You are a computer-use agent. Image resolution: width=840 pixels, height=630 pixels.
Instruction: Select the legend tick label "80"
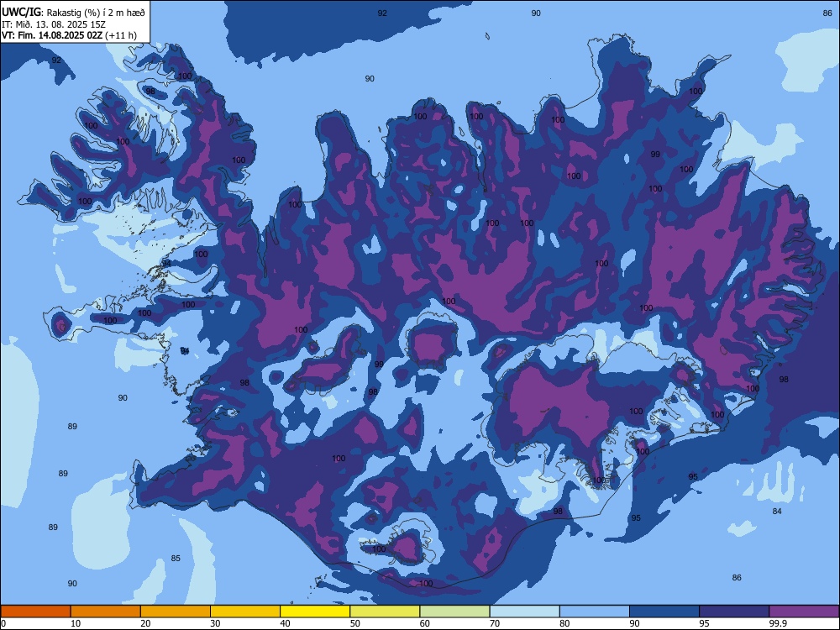[564, 623]
